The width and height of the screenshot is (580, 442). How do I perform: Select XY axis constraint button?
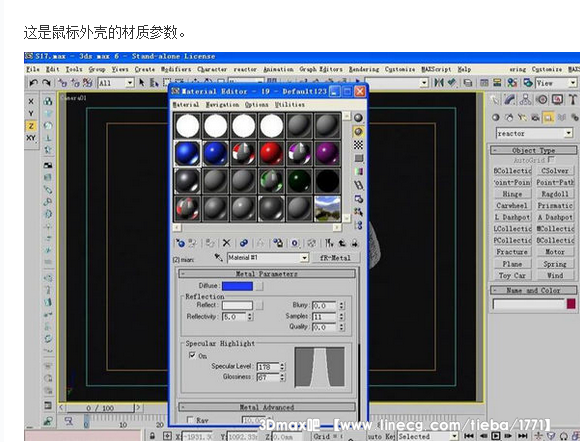(x=31, y=138)
